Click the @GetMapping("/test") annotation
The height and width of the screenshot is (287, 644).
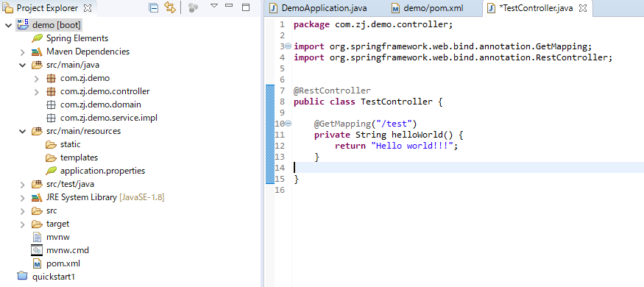[366, 123]
